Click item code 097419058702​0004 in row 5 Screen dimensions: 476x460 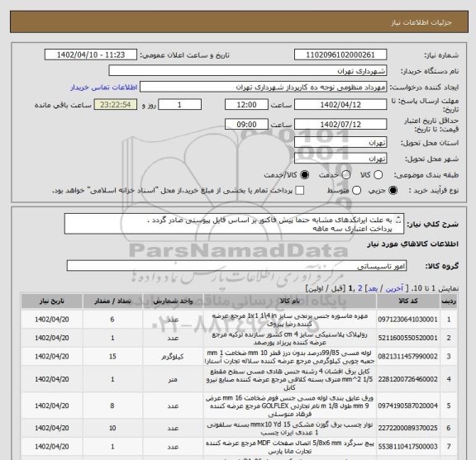pyautogui.click(x=407, y=405)
